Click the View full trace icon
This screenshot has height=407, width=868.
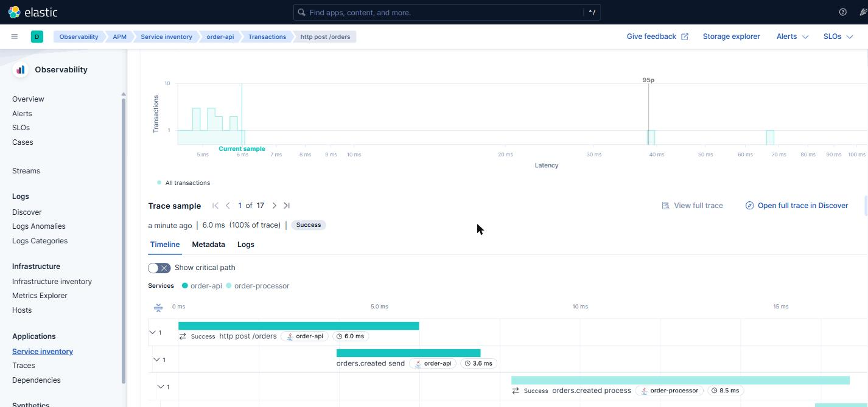pyautogui.click(x=665, y=206)
